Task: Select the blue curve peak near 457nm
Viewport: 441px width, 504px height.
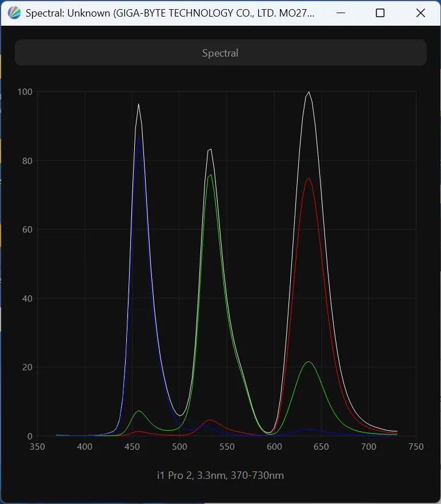Action: 139,138
